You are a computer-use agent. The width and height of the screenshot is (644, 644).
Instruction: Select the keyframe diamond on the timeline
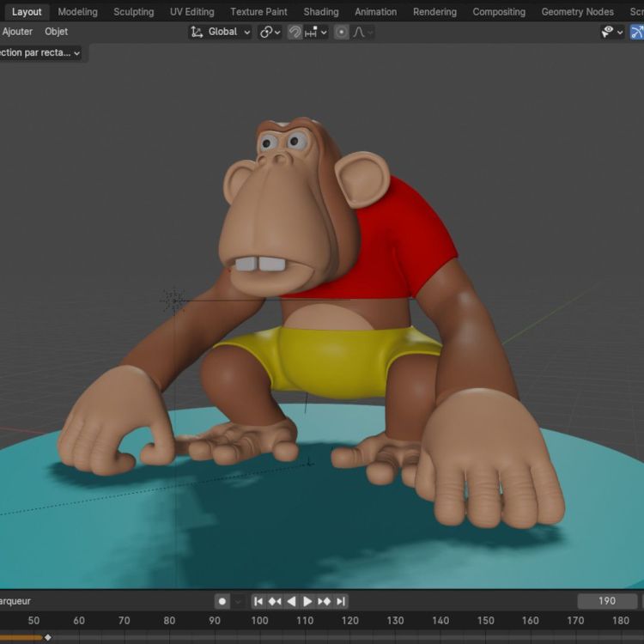coord(47,637)
